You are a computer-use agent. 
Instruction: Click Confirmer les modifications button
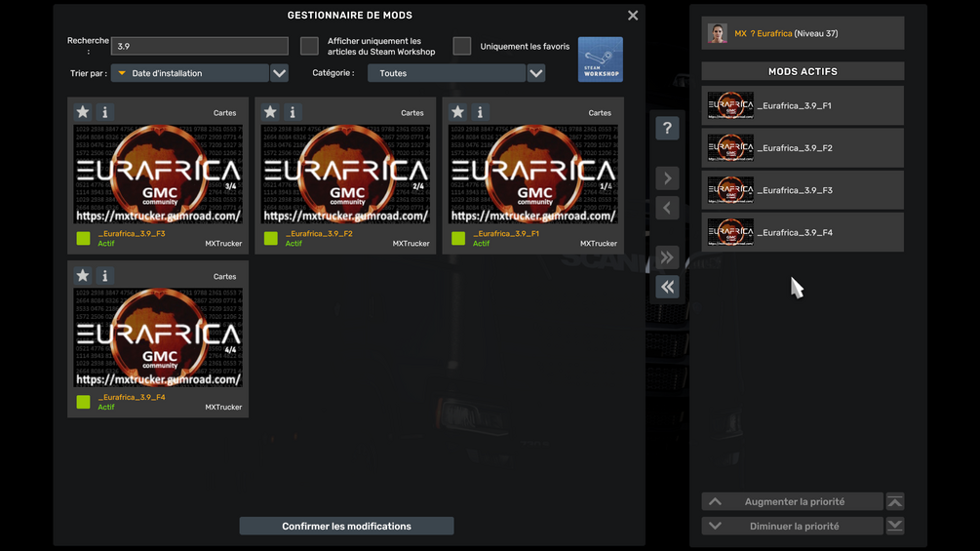coord(346,526)
